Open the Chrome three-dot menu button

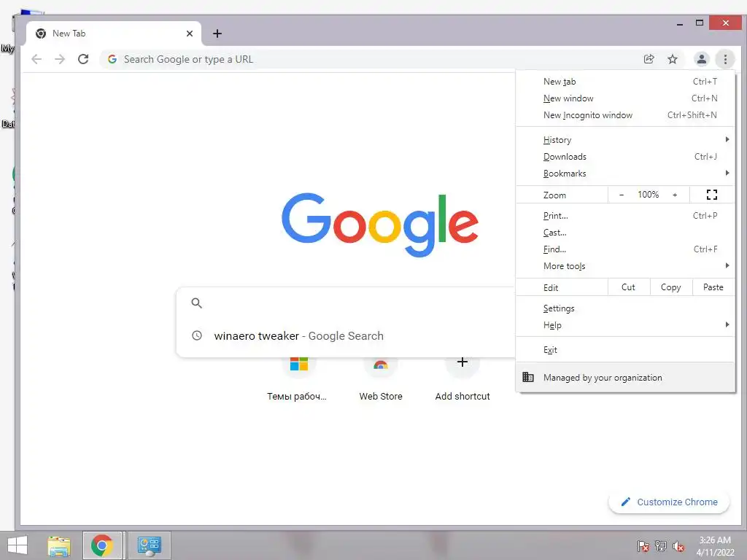click(725, 59)
